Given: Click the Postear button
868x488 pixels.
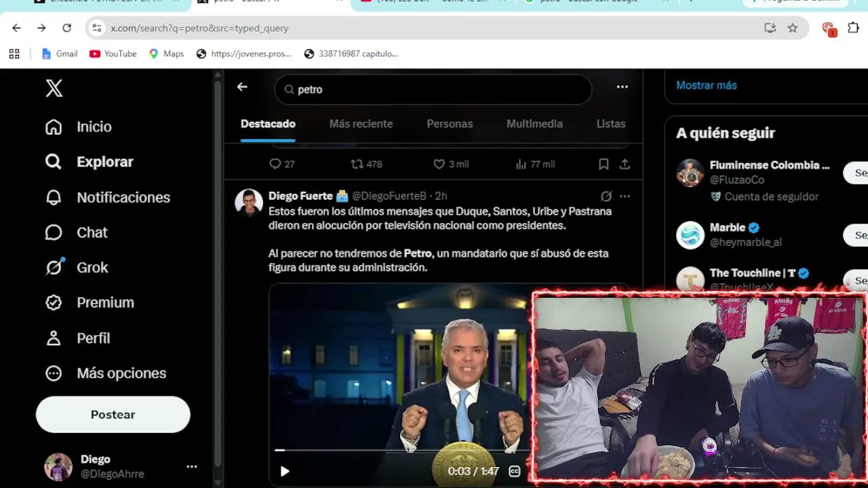Looking at the screenshot, I should (113, 415).
